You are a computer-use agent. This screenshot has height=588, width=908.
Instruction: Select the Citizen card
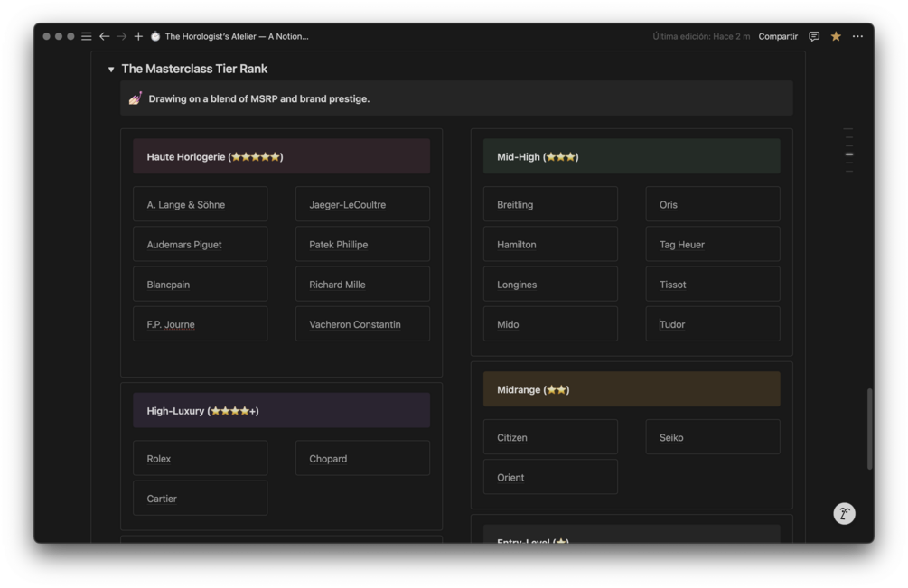pos(551,437)
